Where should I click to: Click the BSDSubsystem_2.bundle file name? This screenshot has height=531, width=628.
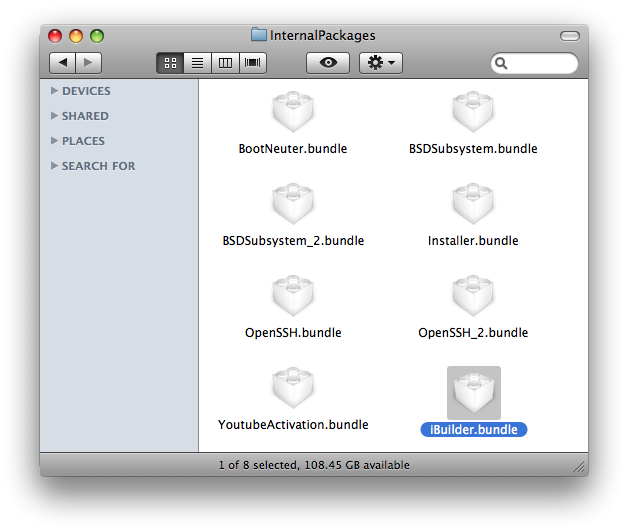point(293,241)
